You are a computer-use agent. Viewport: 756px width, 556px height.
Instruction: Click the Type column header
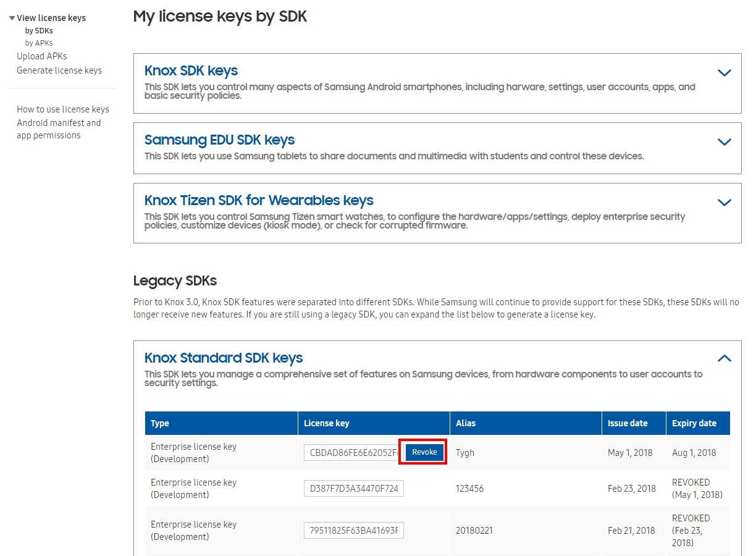point(221,423)
